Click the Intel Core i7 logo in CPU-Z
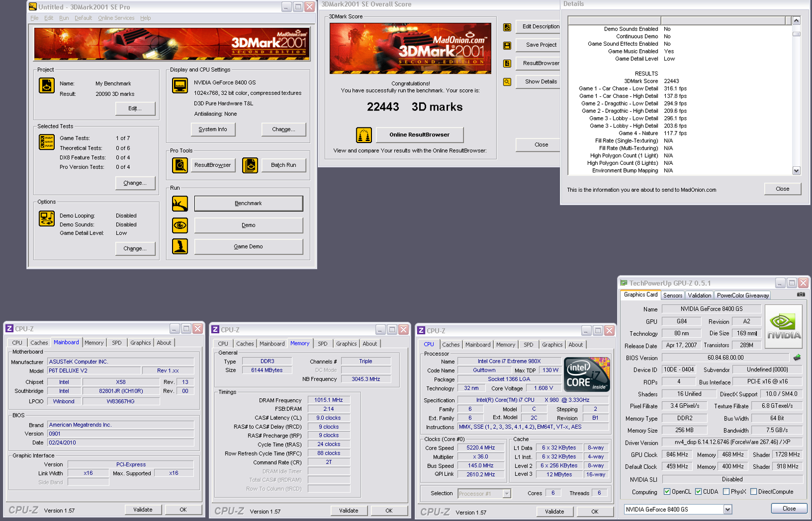The height and width of the screenshot is (521, 812). click(587, 374)
